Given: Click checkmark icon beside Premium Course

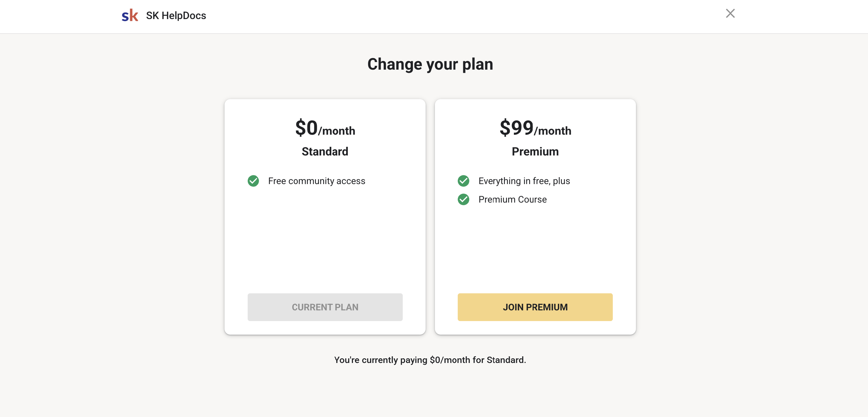Looking at the screenshot, I should point(463,200).
